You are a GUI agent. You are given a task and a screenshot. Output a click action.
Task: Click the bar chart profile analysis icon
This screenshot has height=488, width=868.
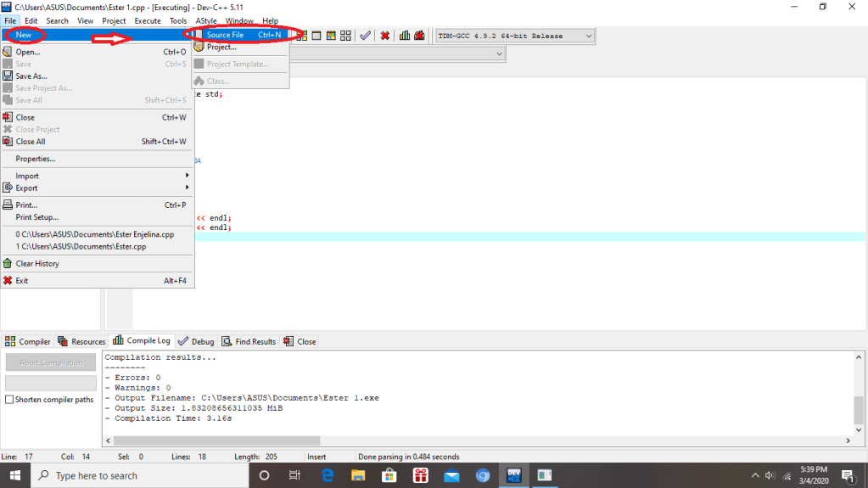click(405, 36)
